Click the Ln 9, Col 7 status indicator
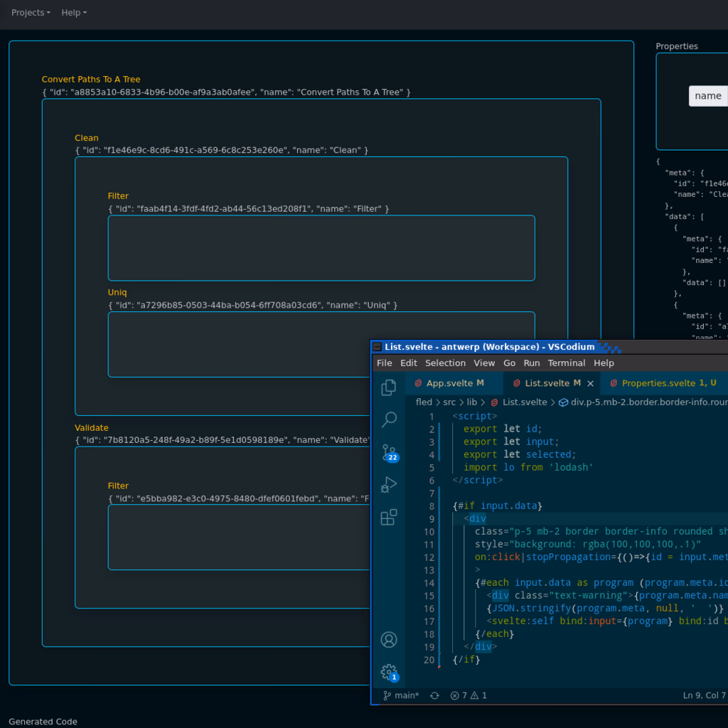Viewport: 728px width, 728px height. coord(705,695)
